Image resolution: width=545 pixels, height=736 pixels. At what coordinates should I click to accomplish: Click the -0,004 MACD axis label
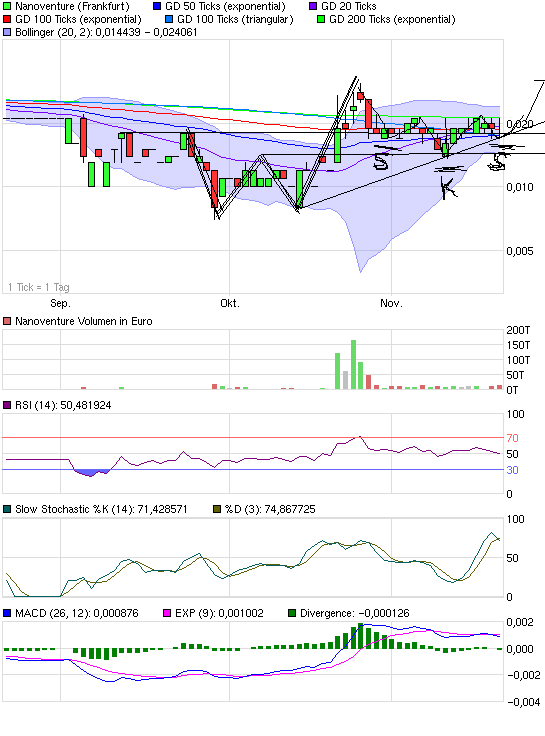(524, 702)
